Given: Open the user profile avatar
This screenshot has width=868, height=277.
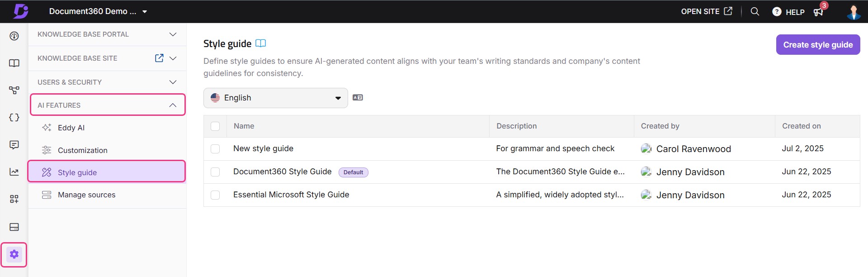Looking at the screenshot, I should click(x=853, y=12).
